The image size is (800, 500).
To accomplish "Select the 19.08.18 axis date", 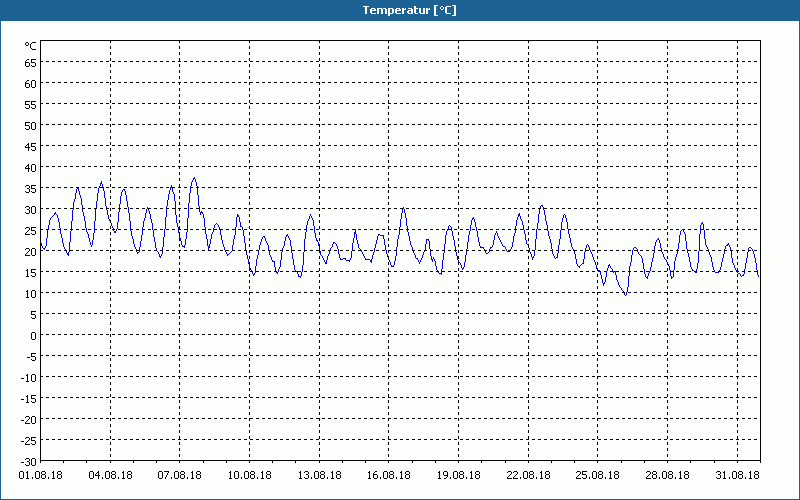I will [459, 475].
